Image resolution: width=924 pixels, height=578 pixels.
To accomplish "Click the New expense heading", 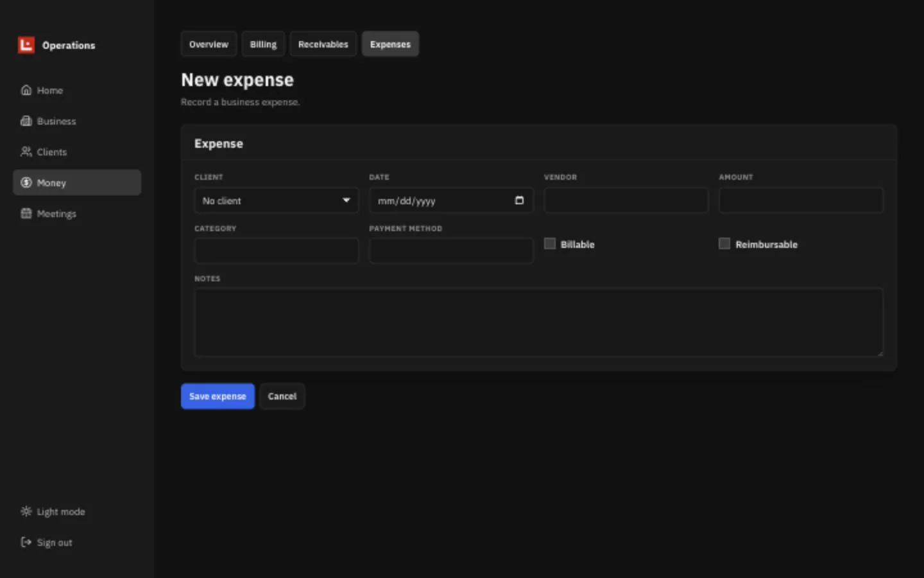I will tap(237, 80).
